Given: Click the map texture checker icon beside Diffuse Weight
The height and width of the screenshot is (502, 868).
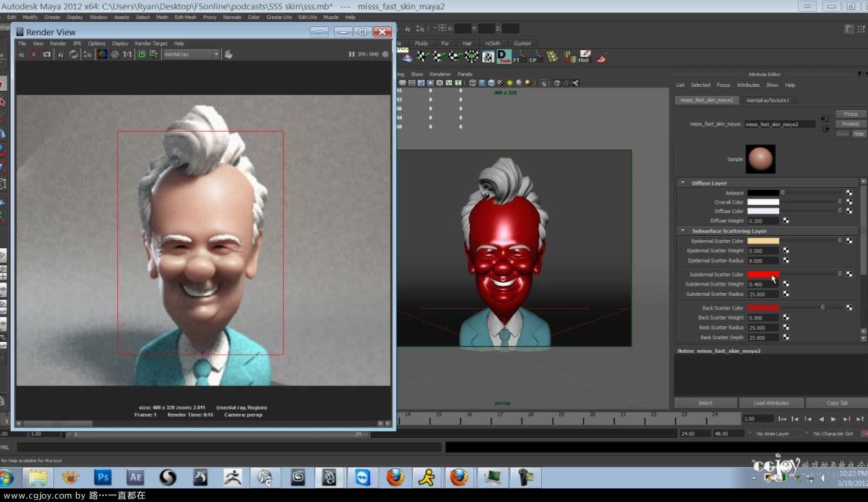Looking at the screenshot, I should tap(785, 220).
